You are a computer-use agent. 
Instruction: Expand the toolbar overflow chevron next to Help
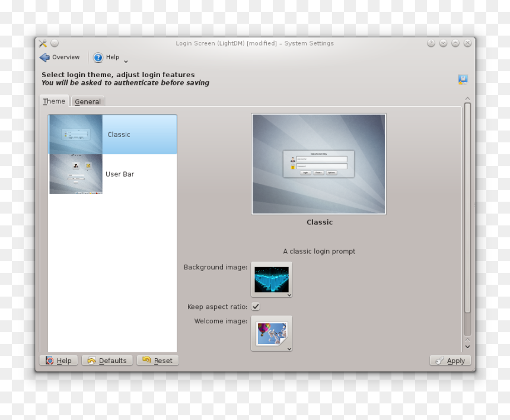click(126, 62)
